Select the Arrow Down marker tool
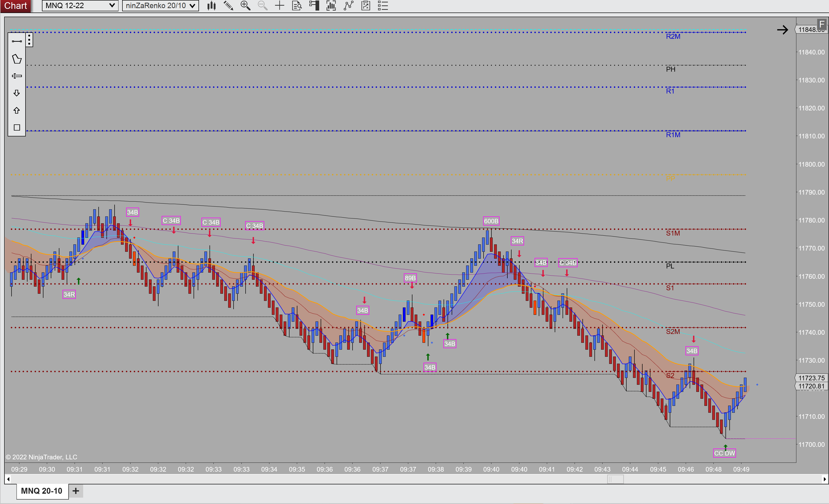829x504 pixels. (17, 93)
